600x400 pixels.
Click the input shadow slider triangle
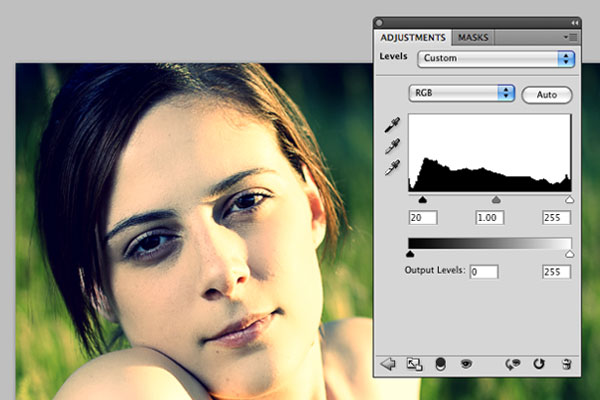pyautogui.click(x=422, y=199)
